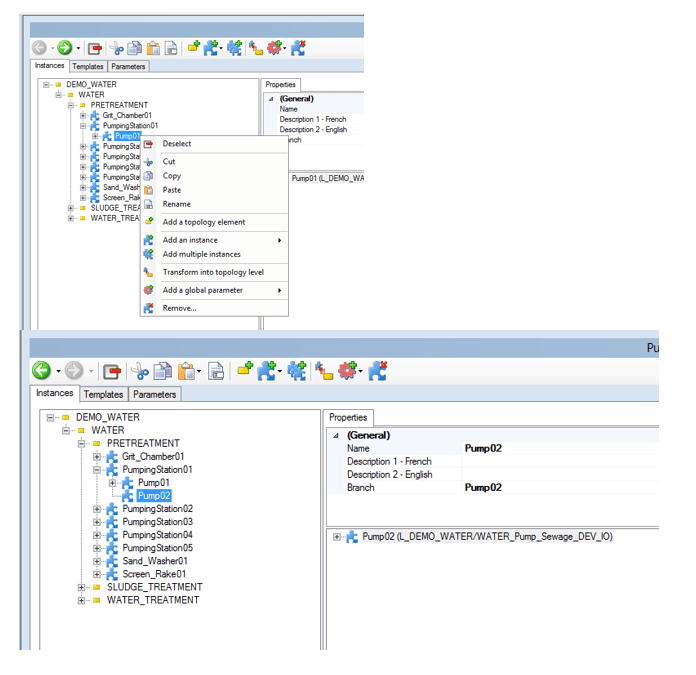Select Pump01 in the lower tree
Viewport: 696px width, 675px height.
tap(153, 483)
